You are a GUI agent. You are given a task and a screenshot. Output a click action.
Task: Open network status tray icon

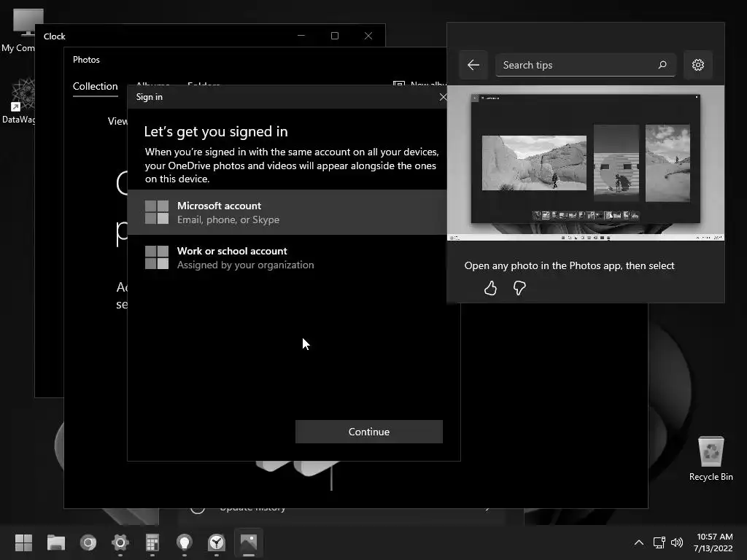pyautogui.click(x=659, y=542)
